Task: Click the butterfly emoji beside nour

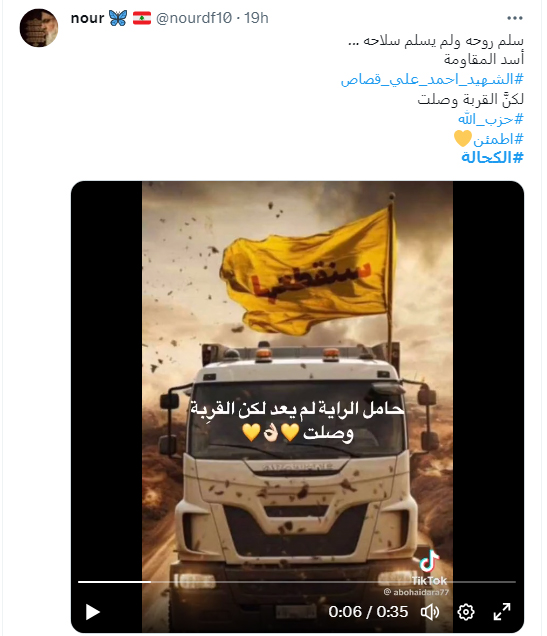Action: pyautogui.click(x=118, y=18)
